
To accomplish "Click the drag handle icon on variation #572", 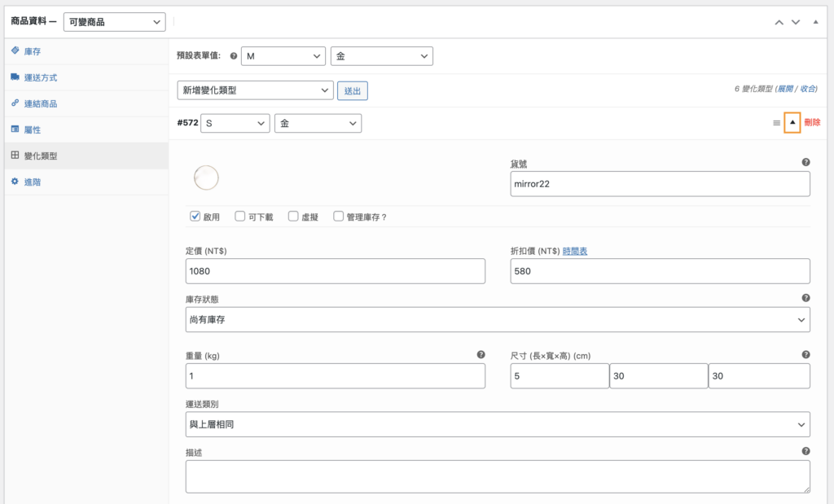I will [775, 123].
